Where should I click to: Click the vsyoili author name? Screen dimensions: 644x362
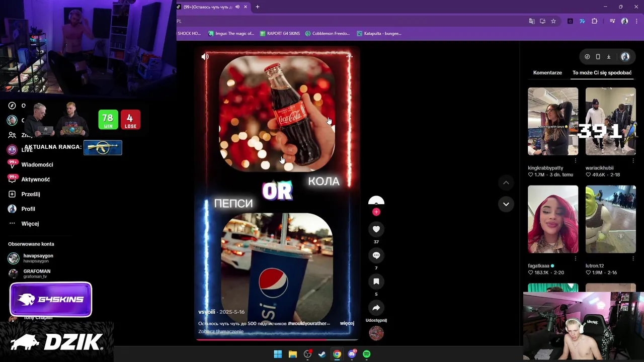pos(207,312)
